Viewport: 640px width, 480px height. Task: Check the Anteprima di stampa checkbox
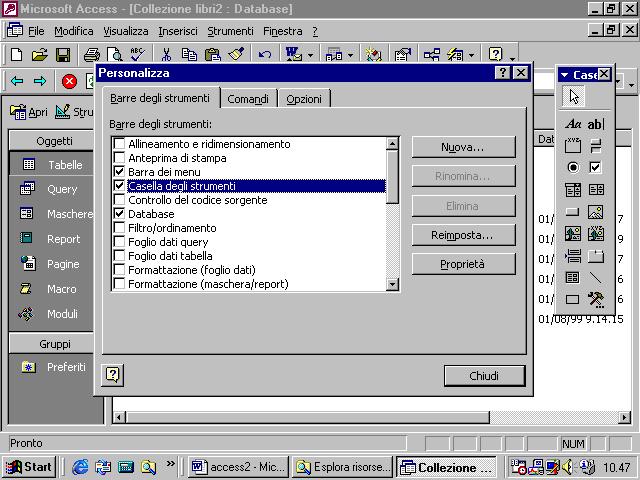tap(119, 158)
